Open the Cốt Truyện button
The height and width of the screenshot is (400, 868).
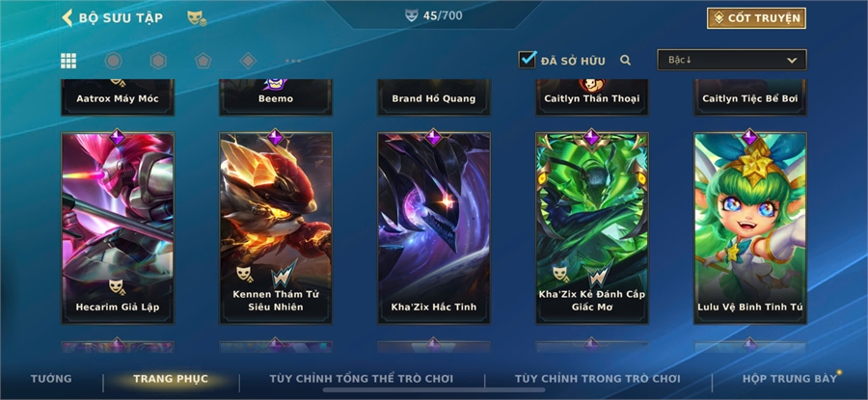756,18
